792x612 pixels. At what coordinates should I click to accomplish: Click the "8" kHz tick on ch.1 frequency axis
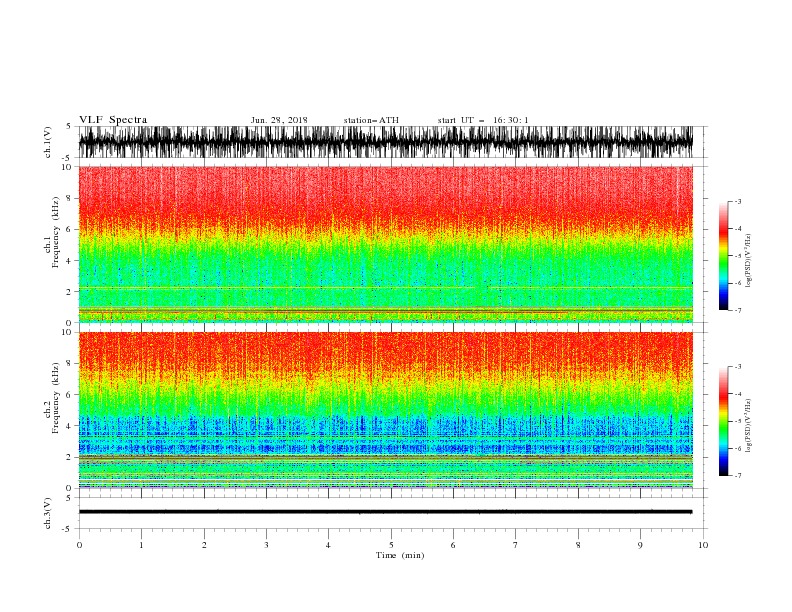tap(70, 198)
